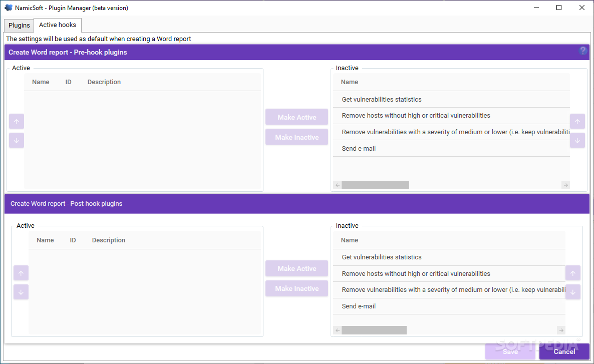Save the hook settings
Image resolution: width=594 pixels, height=364 pixels.
coord(510,351)
